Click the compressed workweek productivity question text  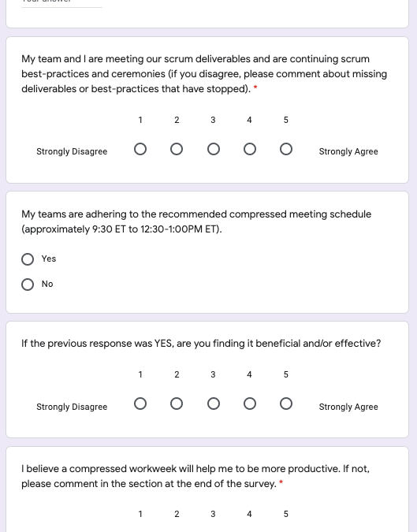point(195,476)
